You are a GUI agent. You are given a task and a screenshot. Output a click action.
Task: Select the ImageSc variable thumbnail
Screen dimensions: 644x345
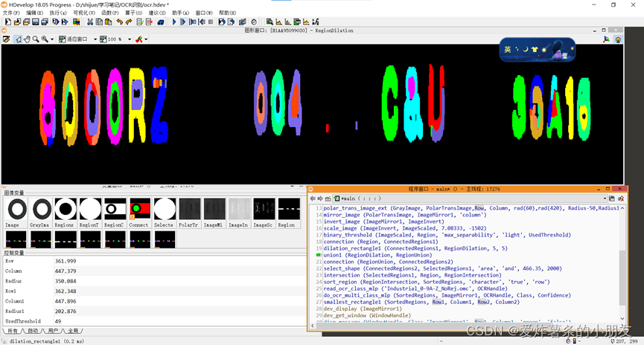264,213
